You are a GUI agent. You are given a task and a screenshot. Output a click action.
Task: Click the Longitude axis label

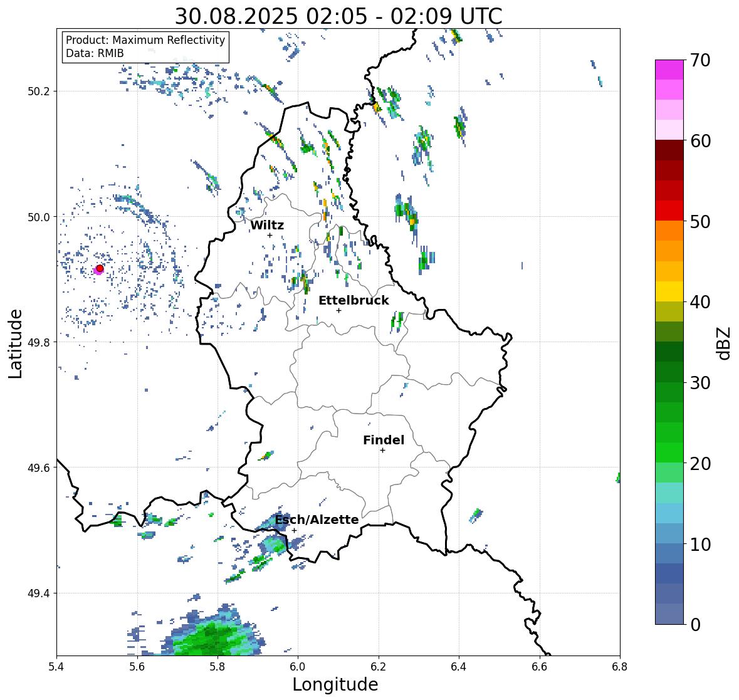pos(335,684)
